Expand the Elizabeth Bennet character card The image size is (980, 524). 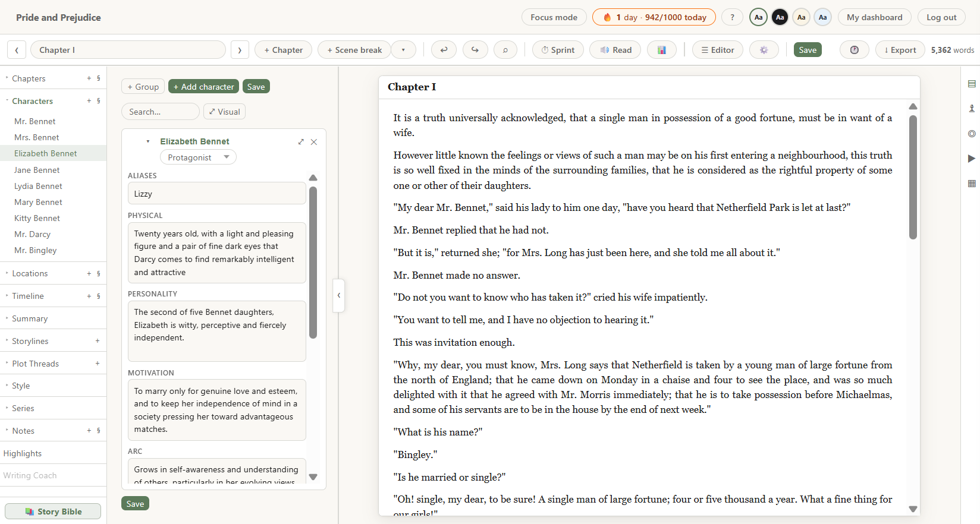tap(301, 141)
